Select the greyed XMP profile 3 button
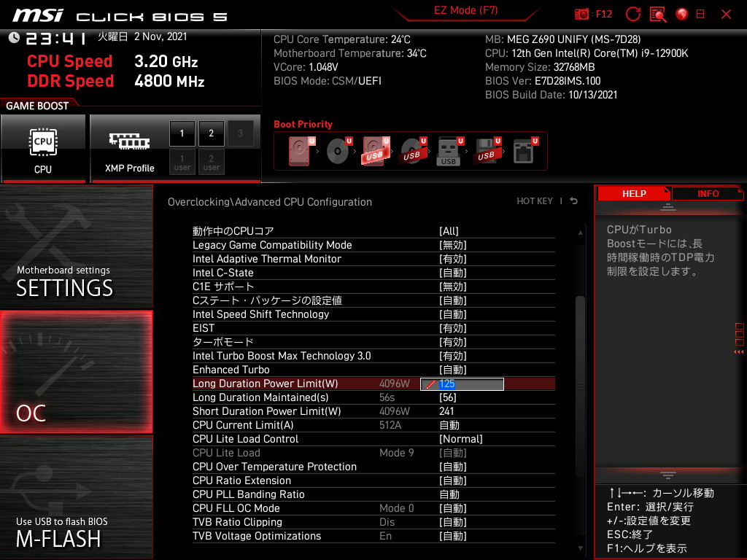747x560 pixels. click(240, 133)
